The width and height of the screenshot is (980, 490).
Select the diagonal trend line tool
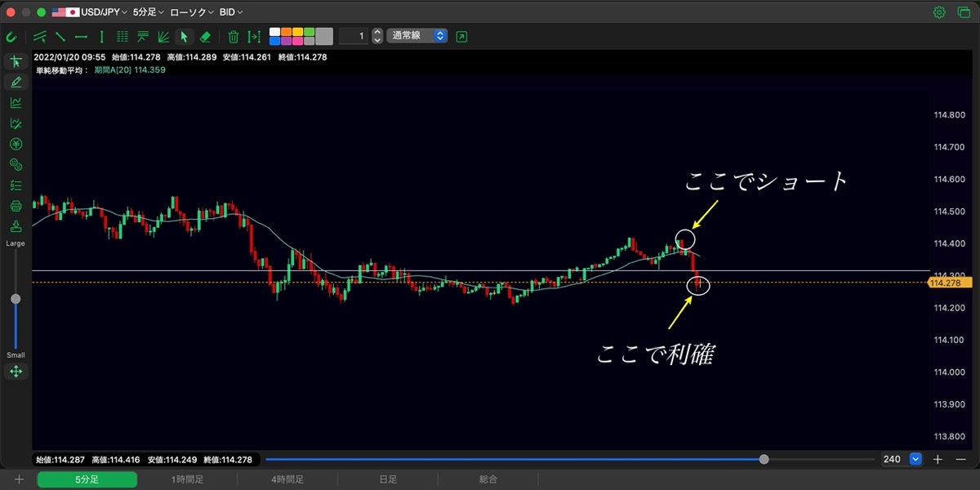click(60, 37)
